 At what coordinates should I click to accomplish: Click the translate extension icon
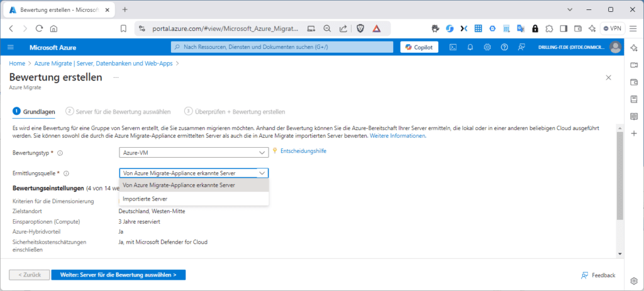click(521, 29)
